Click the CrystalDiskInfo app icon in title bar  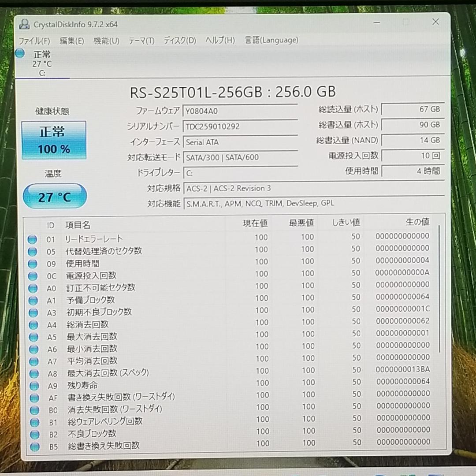tap(24, 24)
